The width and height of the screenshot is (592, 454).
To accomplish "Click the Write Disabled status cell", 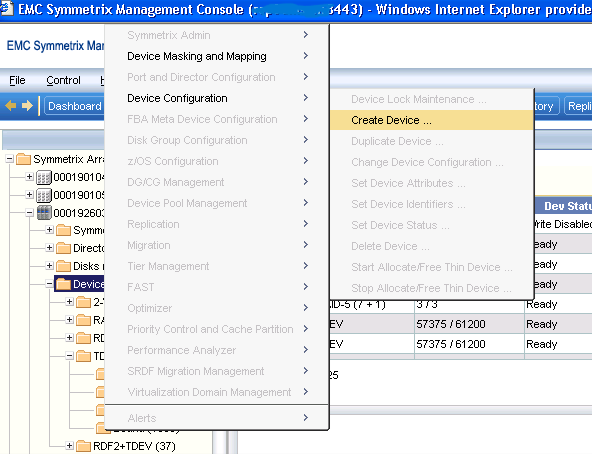I will (563, 224).
